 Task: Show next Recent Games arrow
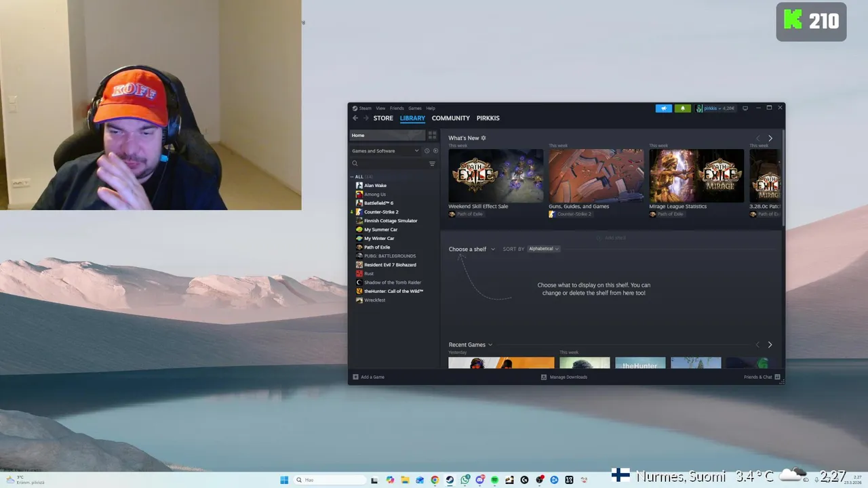pos(770,345)
